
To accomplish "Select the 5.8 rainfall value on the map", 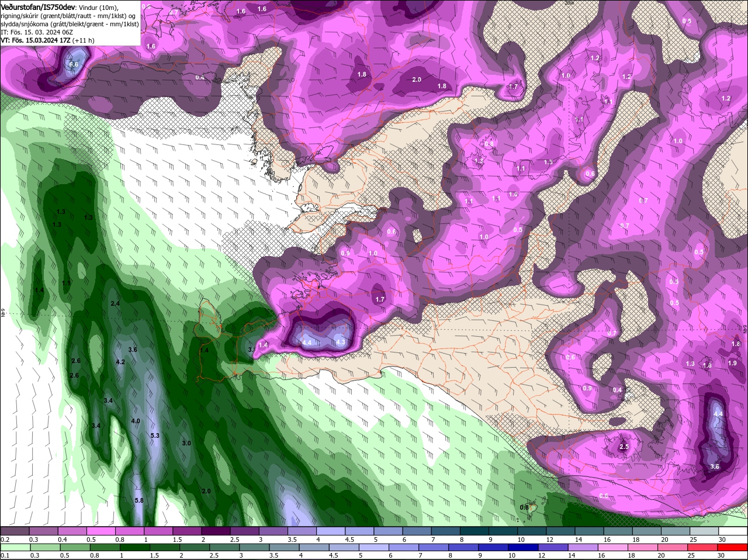I will (139, 500).
